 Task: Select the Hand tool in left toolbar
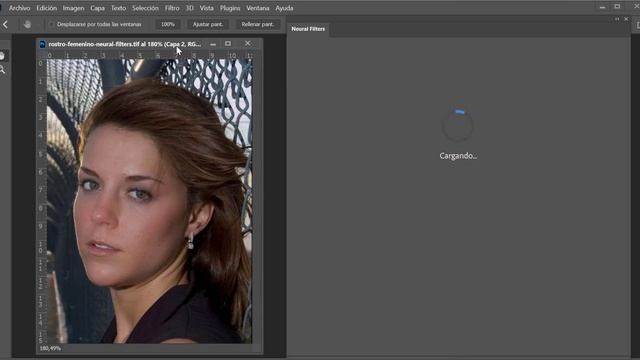click(x=2, y=56)
